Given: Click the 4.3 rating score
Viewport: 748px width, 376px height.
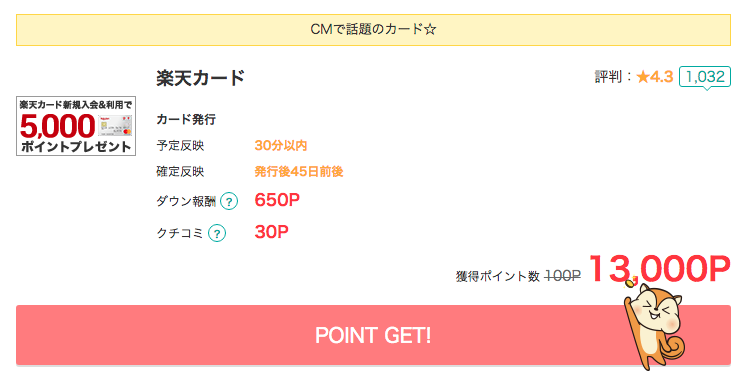Looking at the screenshot, I should 662,77.
